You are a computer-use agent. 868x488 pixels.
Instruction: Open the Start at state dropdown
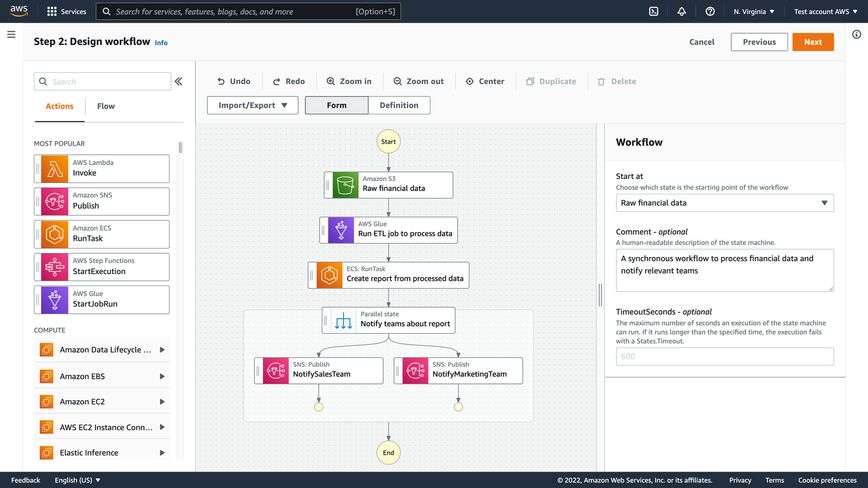[x=724, y=202]
